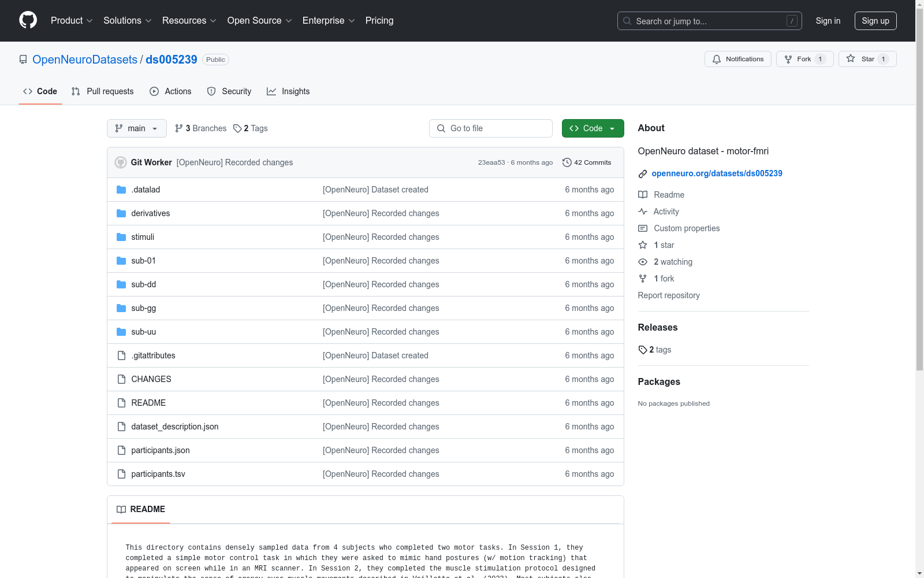Open the green Code dropdown button

tap(593, 128)
